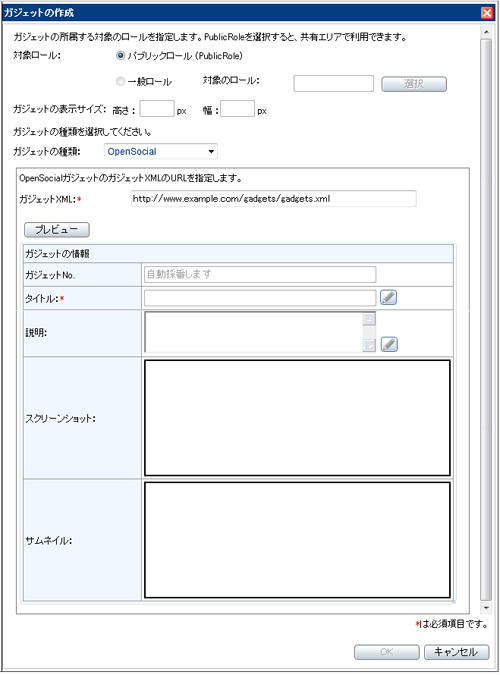Click inside the 説明 textarea
This screenshot has width=500, height=675.
(254, 332)
